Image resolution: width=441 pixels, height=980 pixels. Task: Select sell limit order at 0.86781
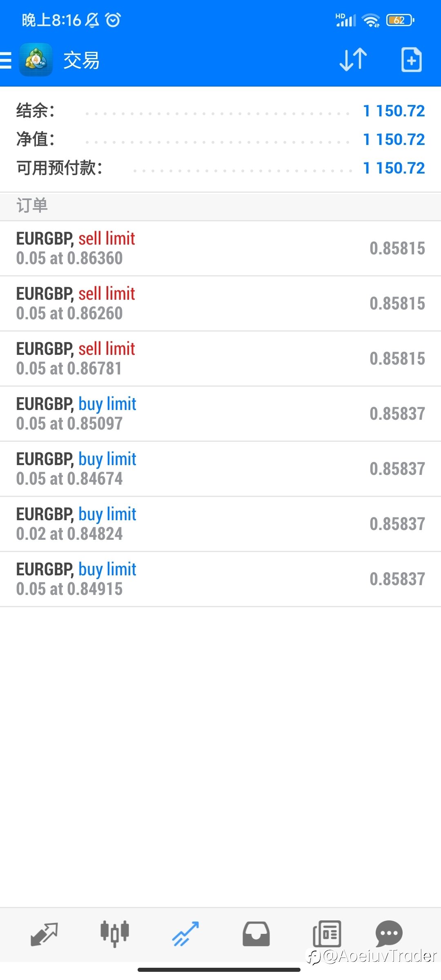pos(220,359)
